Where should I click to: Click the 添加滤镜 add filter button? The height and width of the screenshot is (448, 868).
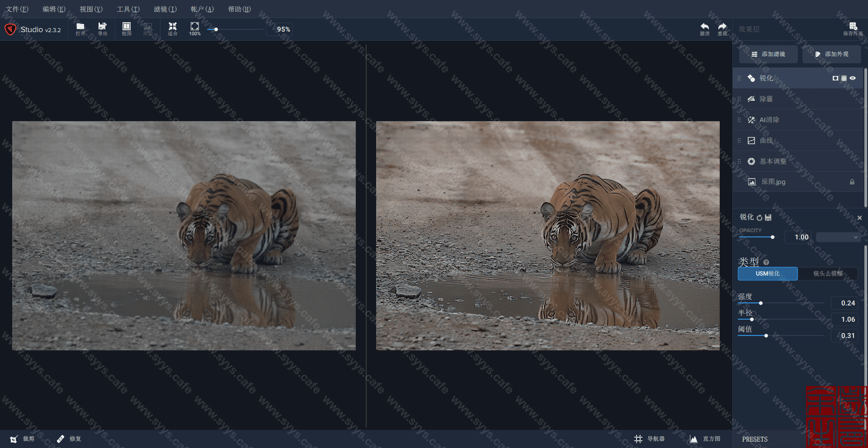click(768, 54)
